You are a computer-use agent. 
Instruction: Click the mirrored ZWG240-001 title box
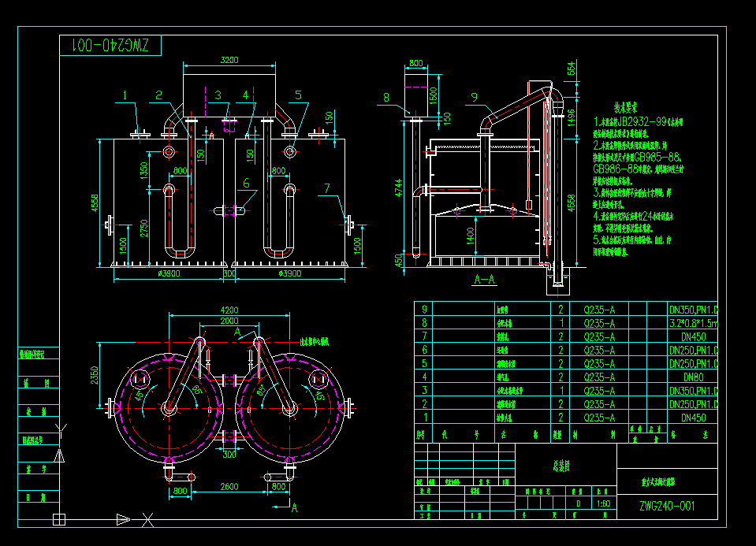[x=110, y=46]
